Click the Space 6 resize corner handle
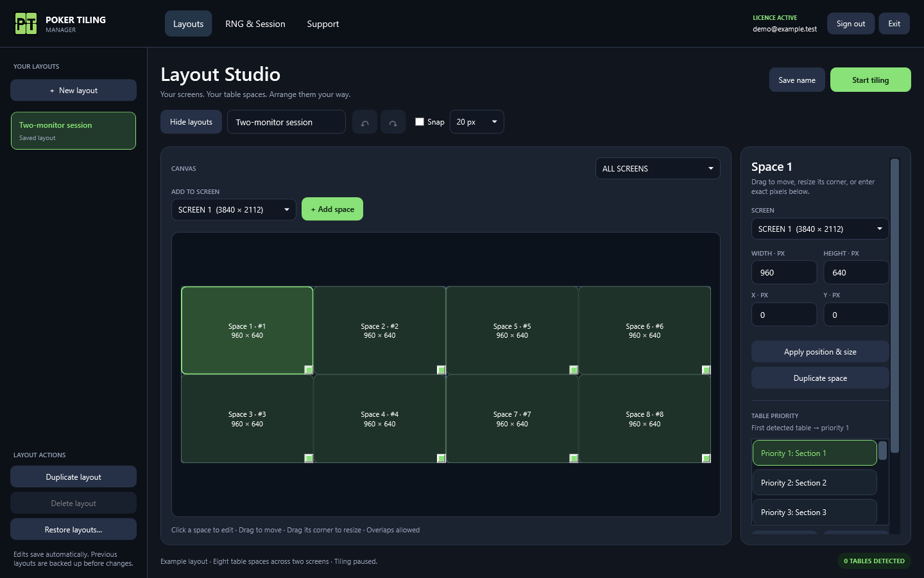Screen dimensions: 924x578 click(706, 370)
